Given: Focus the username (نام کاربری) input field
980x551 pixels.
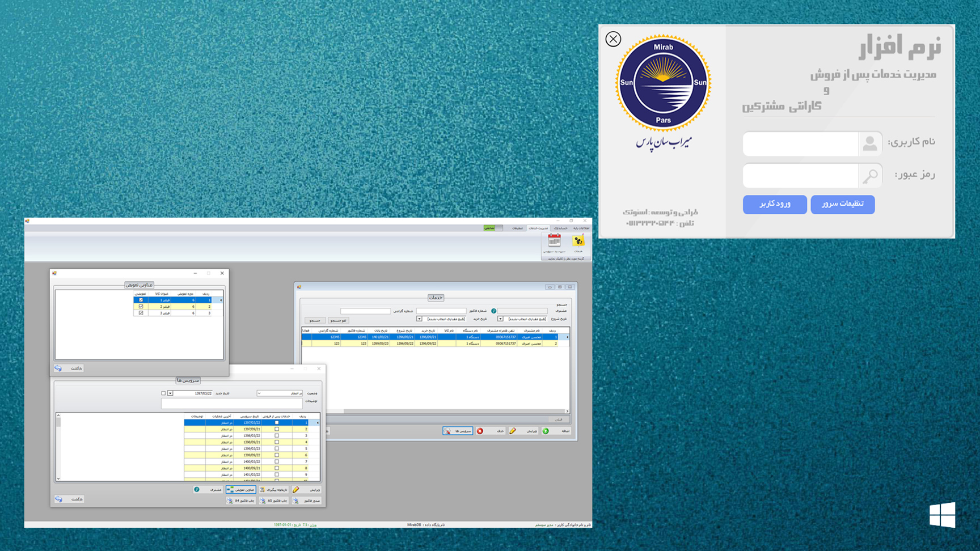Looking at the screenshot, I should (800, 143).
